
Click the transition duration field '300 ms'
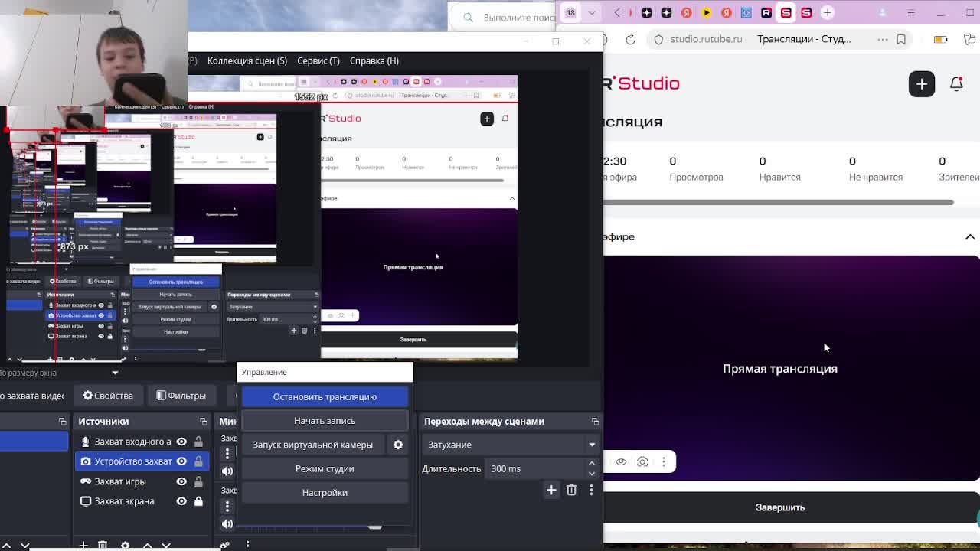click(x=534, y=468)
